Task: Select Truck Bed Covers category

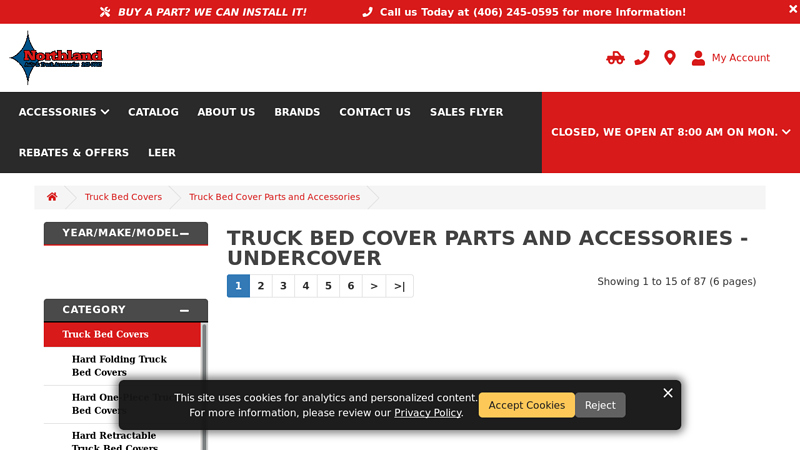Action: point(122,335)
